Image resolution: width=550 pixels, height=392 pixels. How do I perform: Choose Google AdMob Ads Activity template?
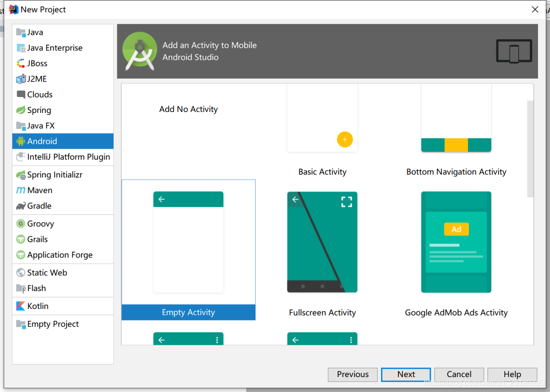coord(456,242)
